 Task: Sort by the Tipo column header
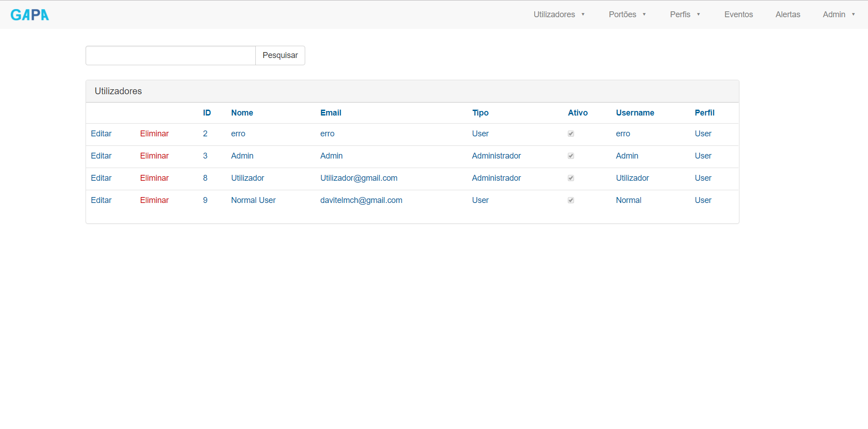480,113
